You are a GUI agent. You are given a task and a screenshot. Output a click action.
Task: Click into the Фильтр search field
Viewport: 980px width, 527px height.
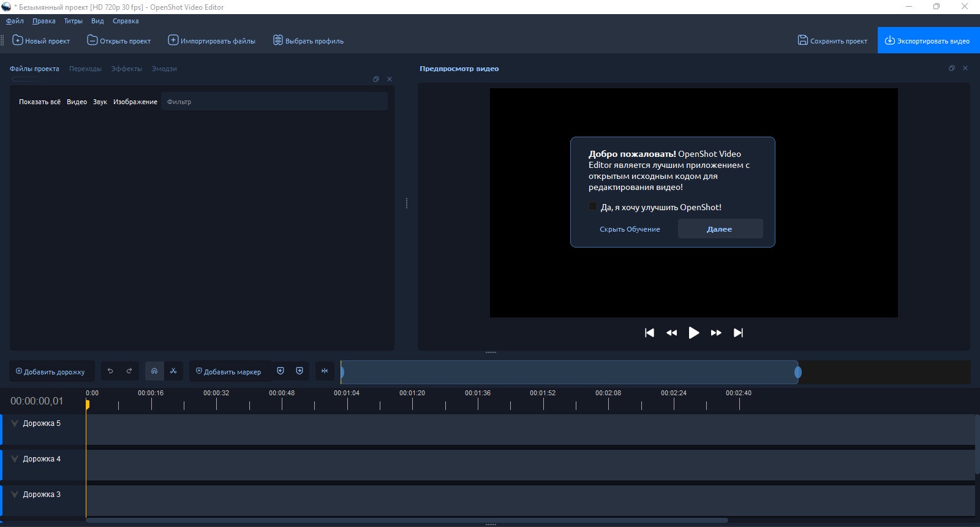click(274, 102)
